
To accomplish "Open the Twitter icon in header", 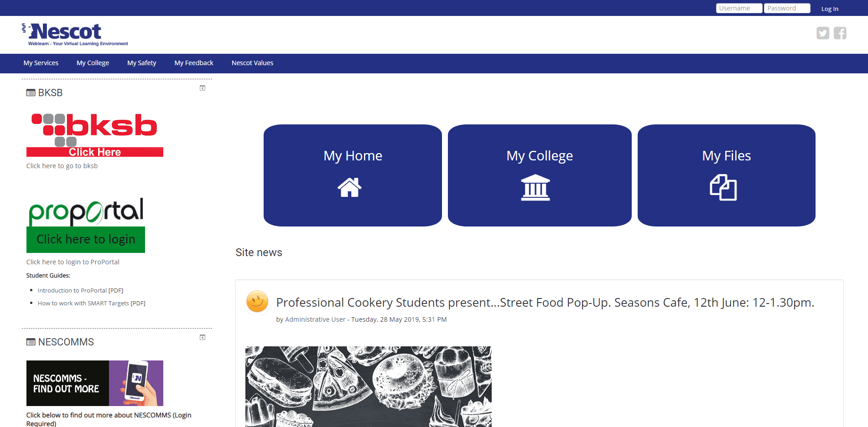I will pyautogui.click(x=823, y=33).
